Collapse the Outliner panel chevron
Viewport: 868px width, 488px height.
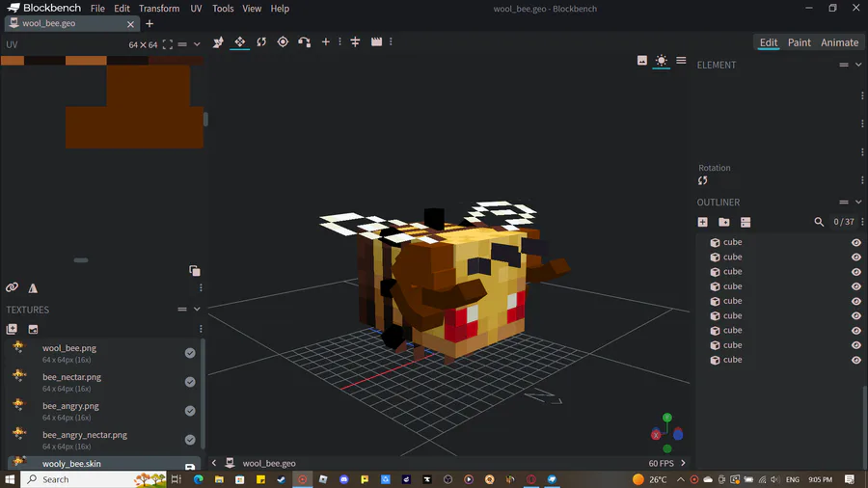coord(858,202)
